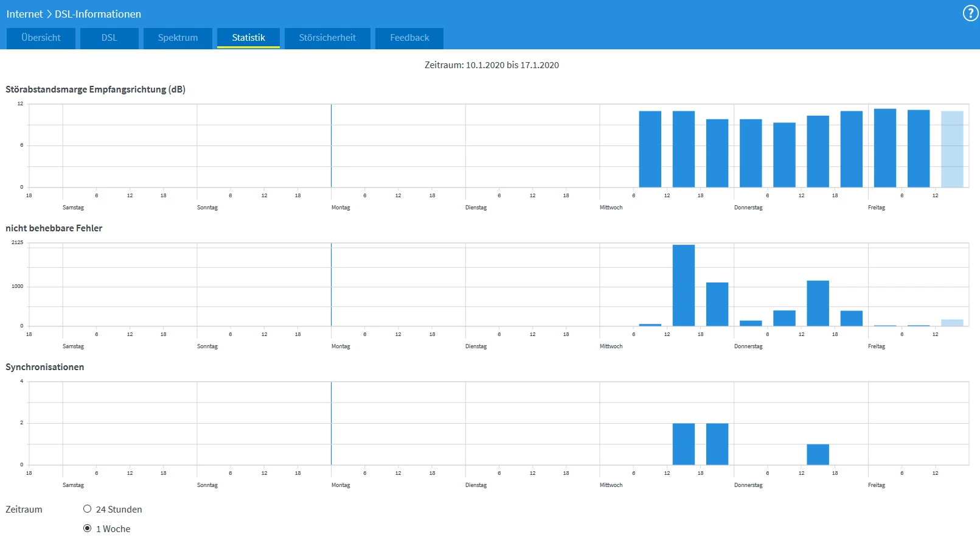
Task: Select the Statistik tab
Action: pos(248,38)
